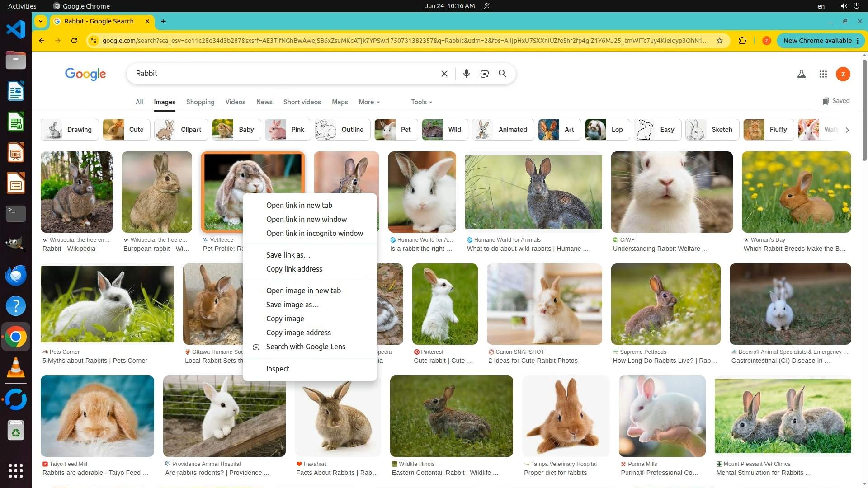The height and width of the screenshot is (488, 868).
Task: Open the Saved collections link
Action: coord(836,101)
